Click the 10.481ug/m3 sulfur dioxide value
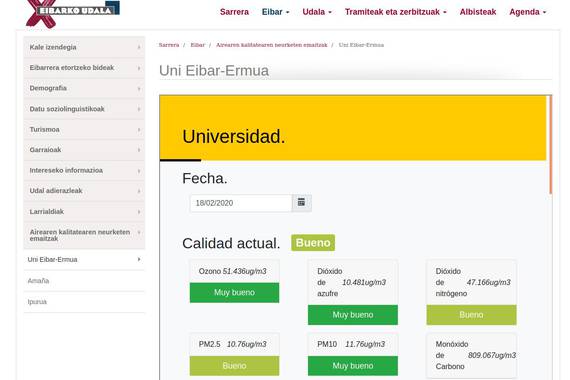Image resolution: width=570 pixels, height=380 pixels. click(x=364, y=282)
